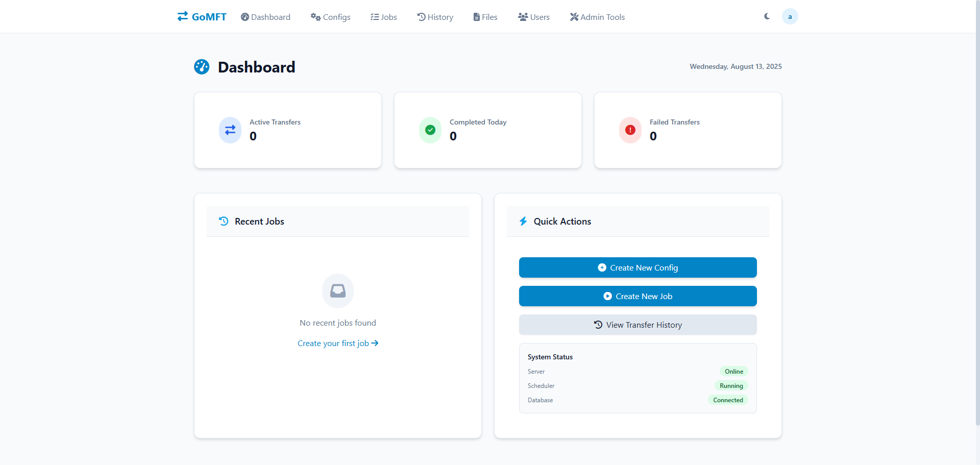The width and height of the screenshot is (980, 465).
Task: Navigate to Users management
Action: (x=534, y=17)
